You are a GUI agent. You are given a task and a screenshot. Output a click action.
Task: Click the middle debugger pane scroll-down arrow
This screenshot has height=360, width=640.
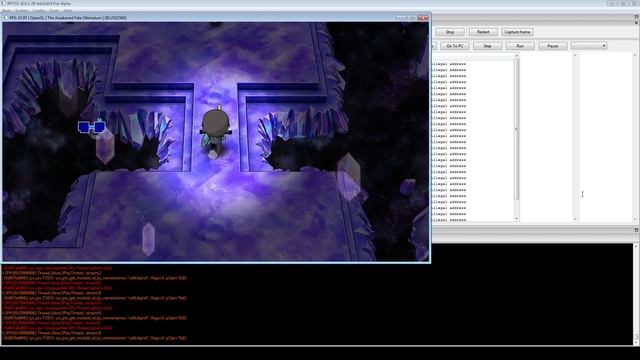[x=575, y=219]
